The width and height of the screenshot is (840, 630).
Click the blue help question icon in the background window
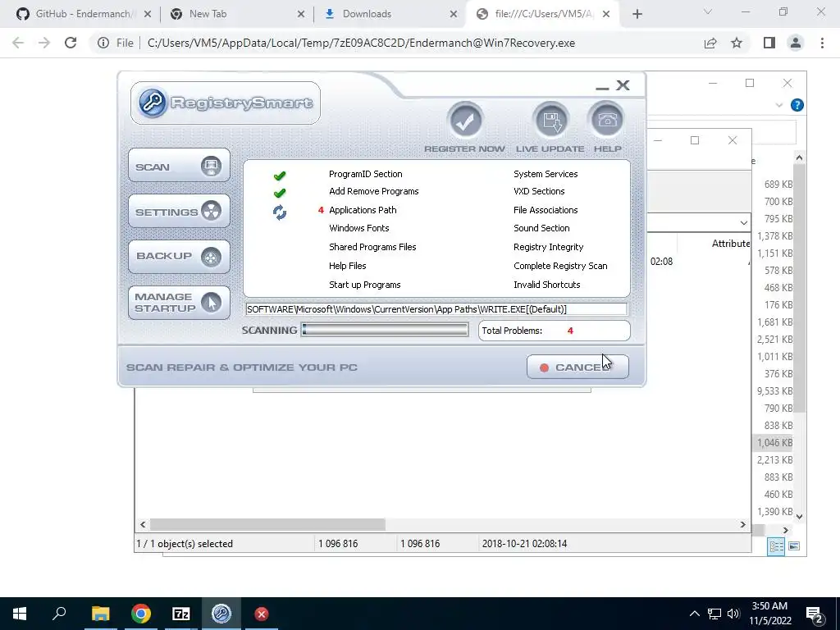point(797,105)
